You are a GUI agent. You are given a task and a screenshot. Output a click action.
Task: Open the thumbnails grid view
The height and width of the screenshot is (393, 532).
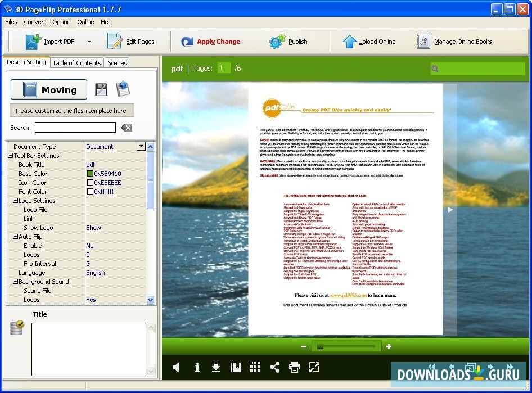(x=255, y=367)
